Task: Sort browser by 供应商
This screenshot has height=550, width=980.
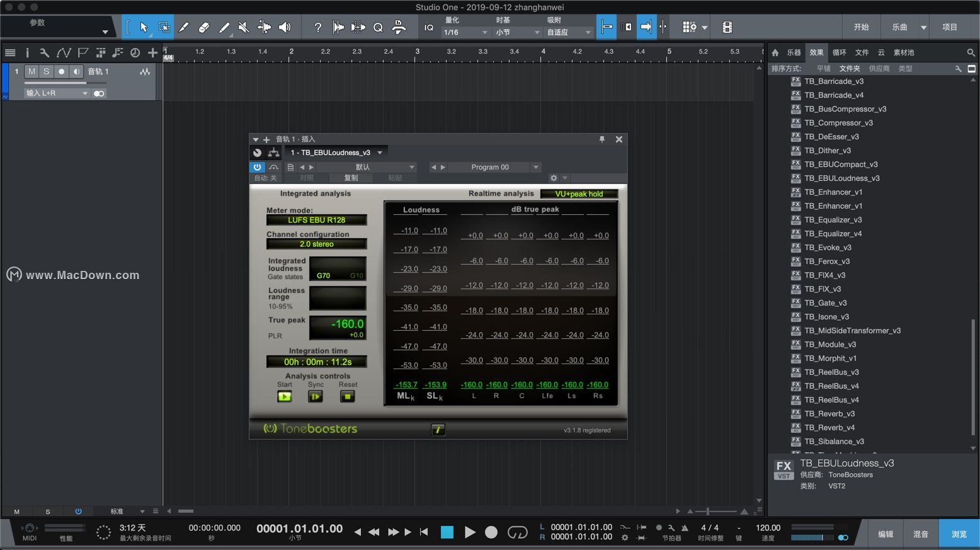Action: coord(879,69)
